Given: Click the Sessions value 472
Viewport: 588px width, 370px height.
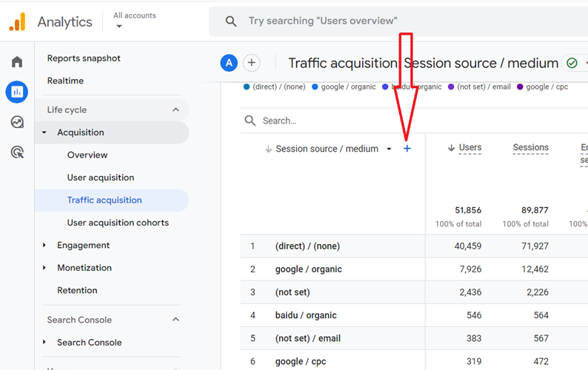Looking at the screenshot, I should point(541,361).
